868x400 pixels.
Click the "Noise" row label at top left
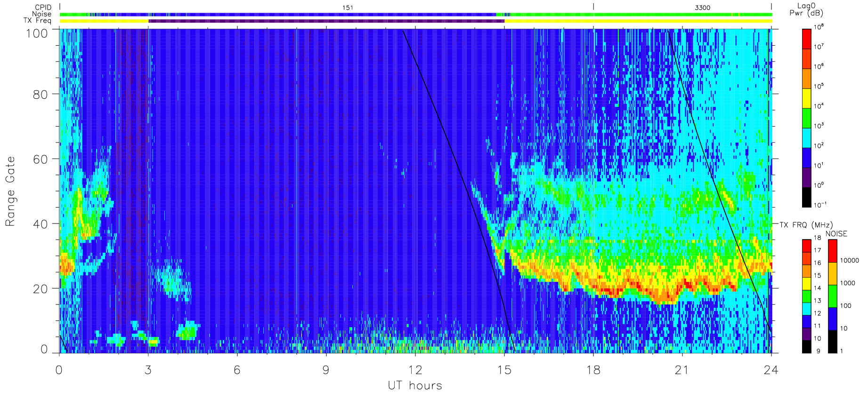[41, 14]
